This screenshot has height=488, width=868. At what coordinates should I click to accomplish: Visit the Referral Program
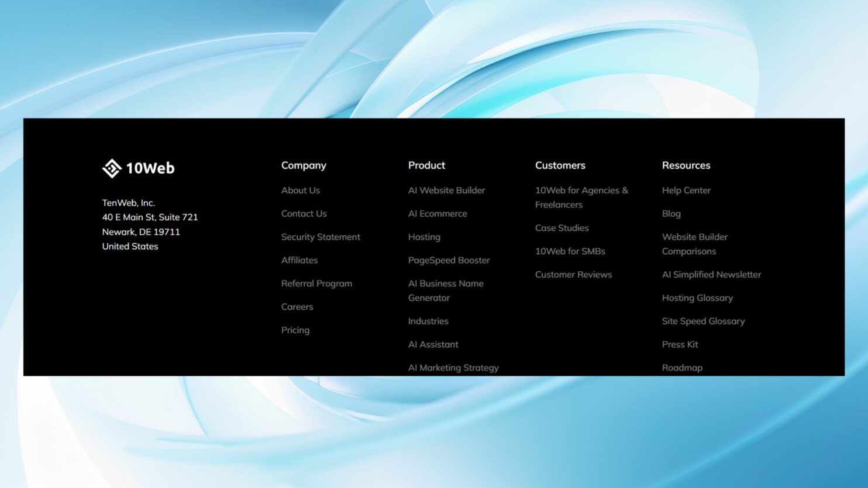pos(316,283)
